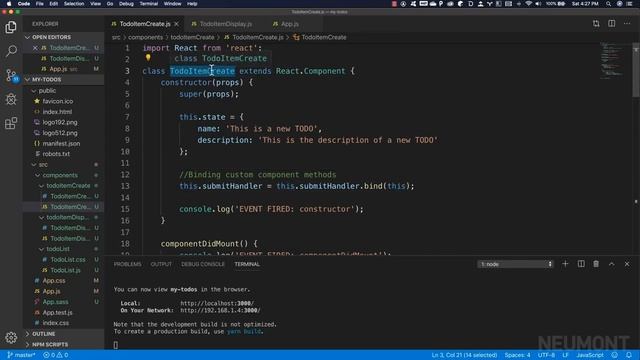Image resolution: width=640 pixels, height=360 pixels.
Task: Open the Source Control view
Action: [11, 76]
